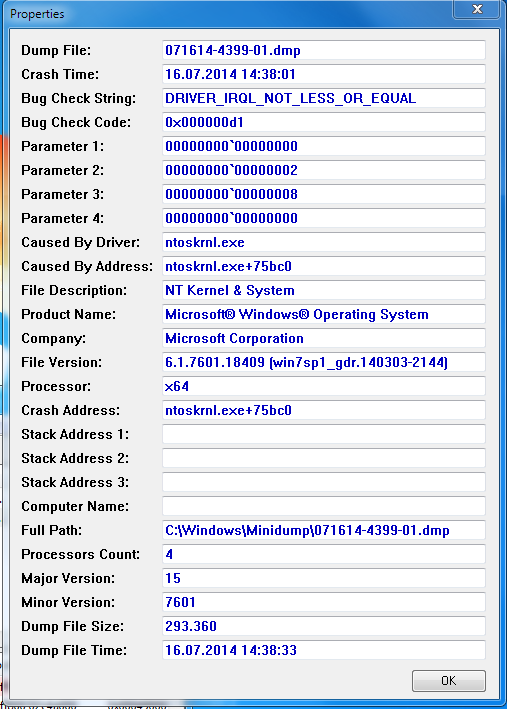Click the empty Computer Name field
Viewport: 507px width, 709px height.
click(x=324, y=506)
